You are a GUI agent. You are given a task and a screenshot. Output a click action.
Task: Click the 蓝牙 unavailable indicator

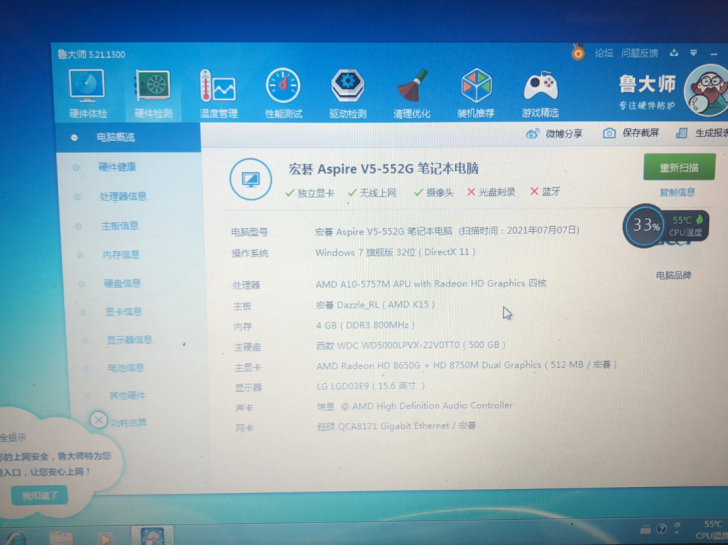[x=546, y=191]
